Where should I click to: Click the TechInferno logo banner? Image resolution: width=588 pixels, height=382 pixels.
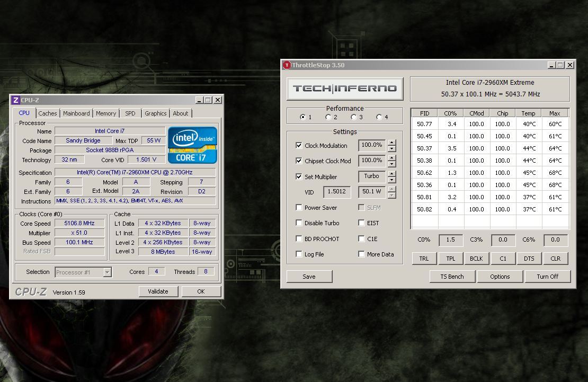pos(345,88)
